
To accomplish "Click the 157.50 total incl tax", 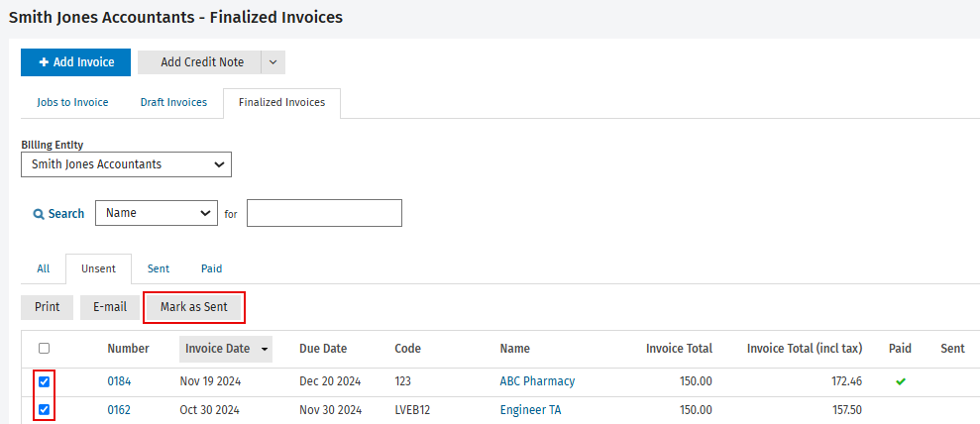I will (x=845, y=410).
